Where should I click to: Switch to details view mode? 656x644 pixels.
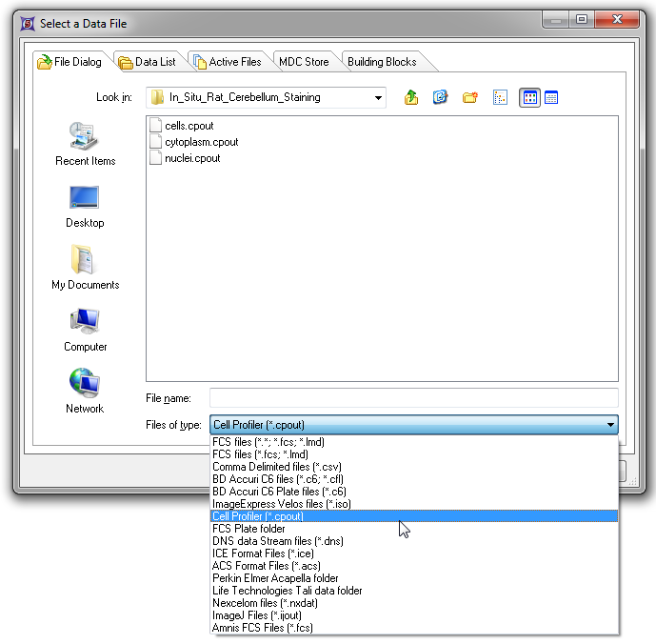[550, 97]
